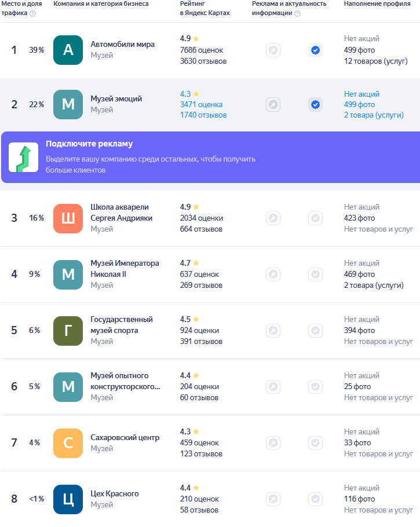Click the orange "Ш" avatar of Школа акварели
The height and width of the screenshot is (527, 420).
(x=68, y=218)
